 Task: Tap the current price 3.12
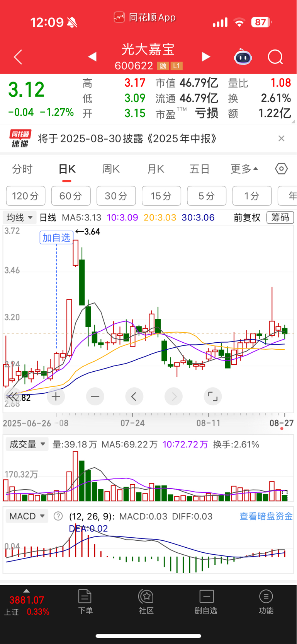[x=27, y=90]
